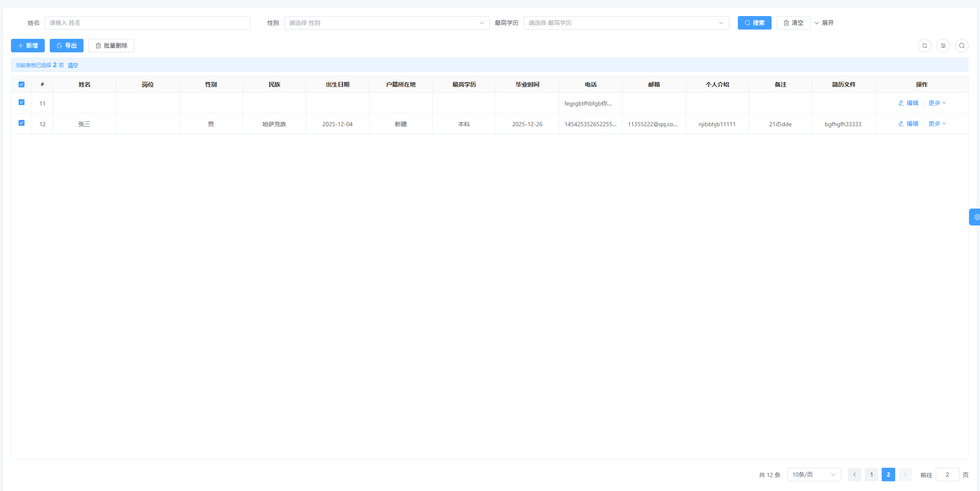This screenshot has height=491, width=980.
Task: Click the next page arrow
Action: coord(905,475)
